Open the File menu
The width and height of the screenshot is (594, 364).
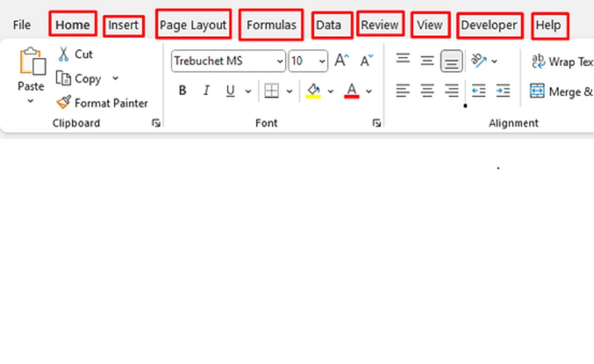pos(21,25)
